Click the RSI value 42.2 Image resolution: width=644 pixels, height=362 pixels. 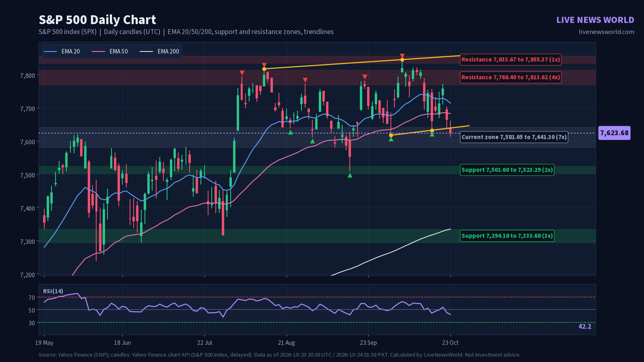pos(585,327)
